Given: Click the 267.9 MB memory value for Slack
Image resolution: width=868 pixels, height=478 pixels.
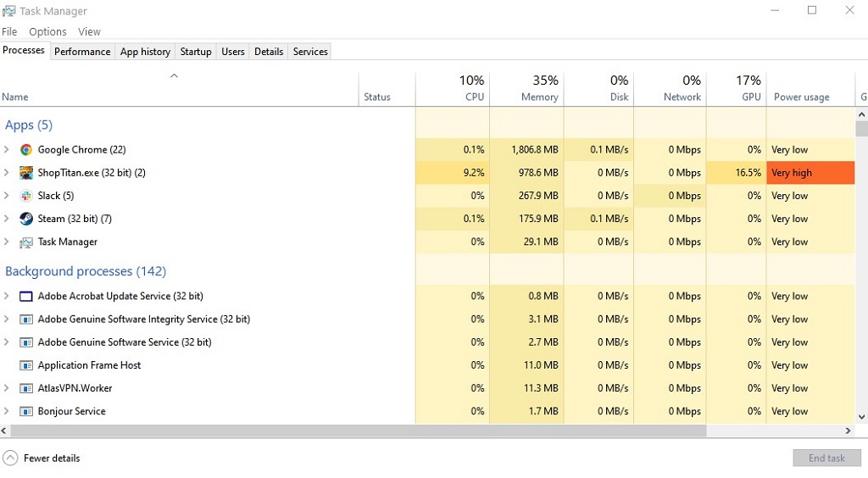Looking at the screenshot, I should (x=538, y=195).
